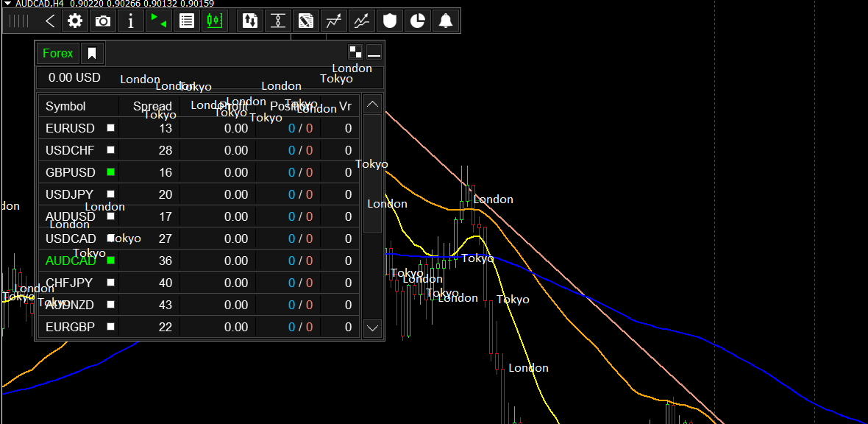Image resolution: width=868 pixels, height=424 pixels.
Task: Toggle the EURGBP checkbox square
Action: [111, 327]
